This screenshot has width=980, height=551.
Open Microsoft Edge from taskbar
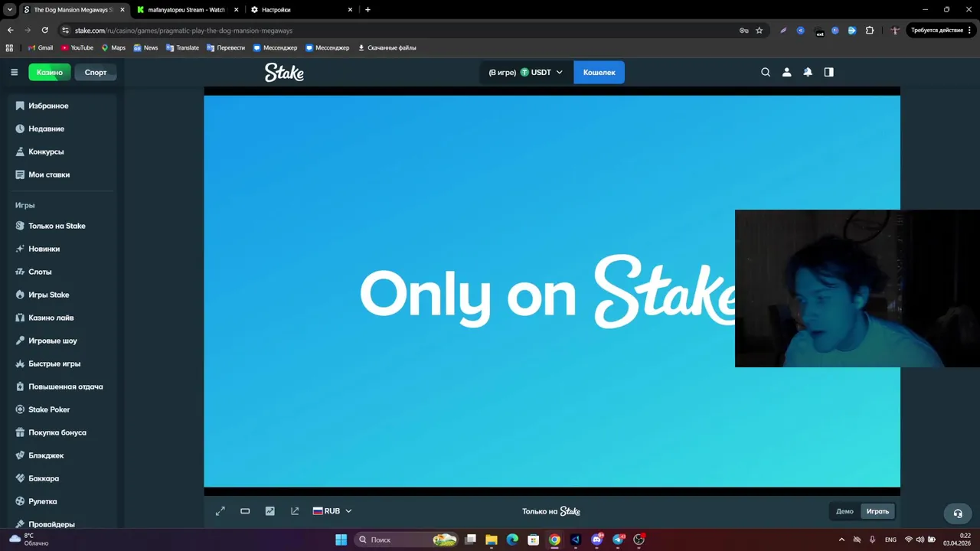[512, 540]
